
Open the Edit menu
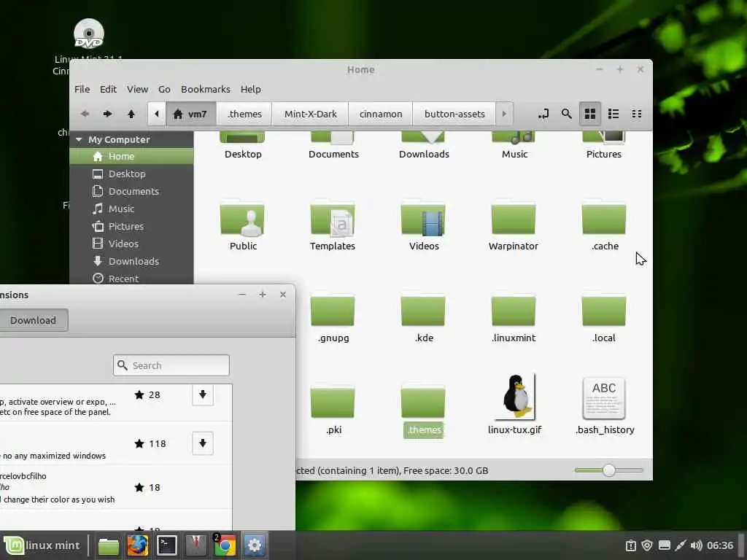pos(108,89)
